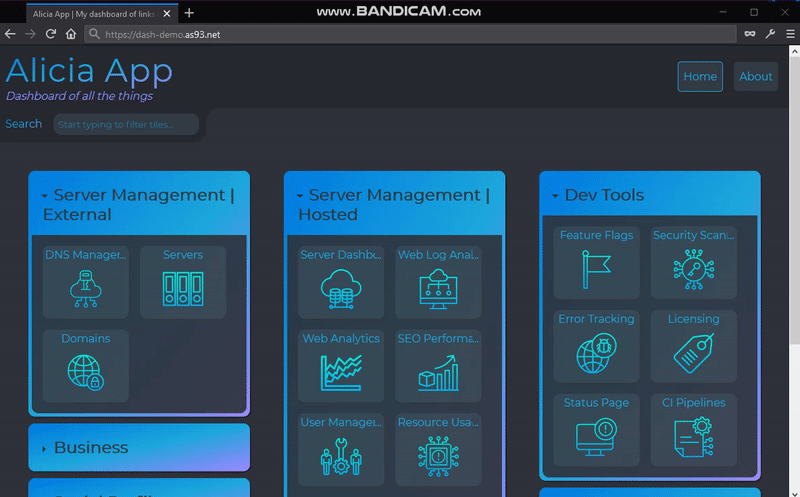The width and height of the screenshot is (800, 497).
Task: Click the Licensing tag icon
Action: tap(693, 352)
